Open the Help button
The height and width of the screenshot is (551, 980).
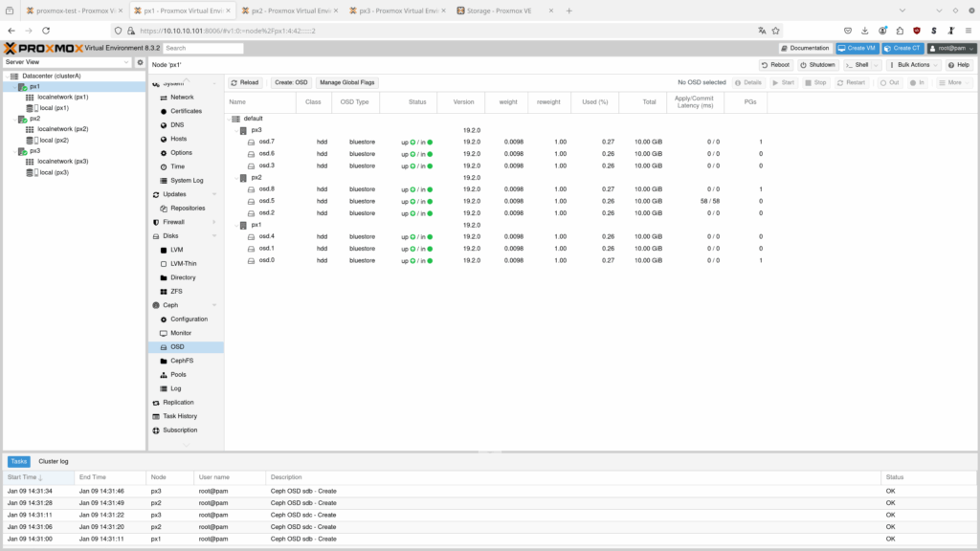coord(959,65)
